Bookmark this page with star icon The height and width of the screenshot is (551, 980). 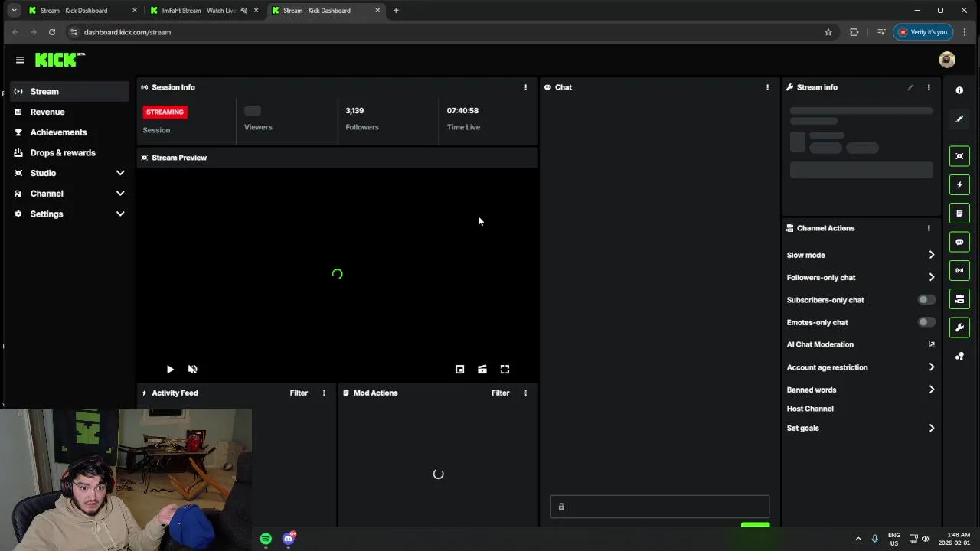point(828,32)
